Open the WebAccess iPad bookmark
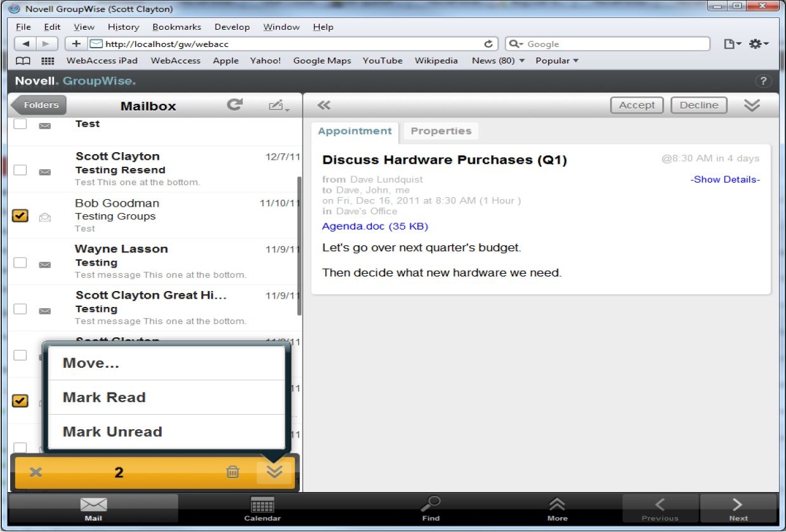This screenshot has height=532, width=786. tap(102, 61)
